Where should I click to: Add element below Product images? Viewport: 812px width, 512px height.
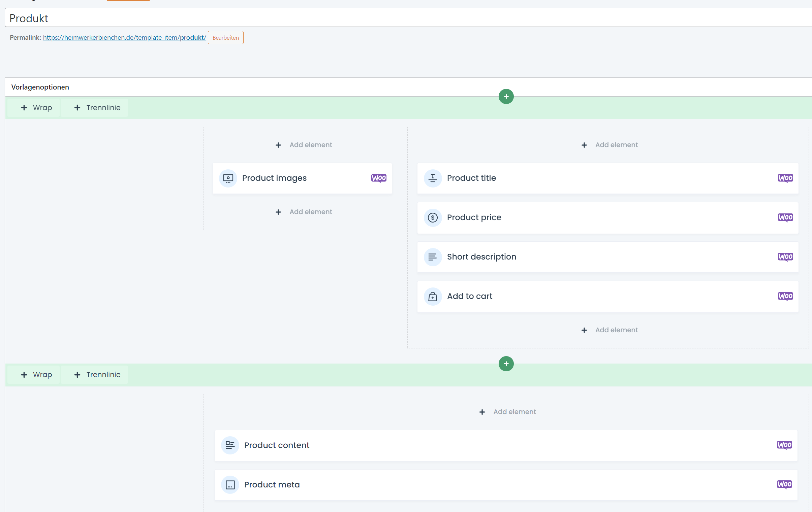coord(304,212)
